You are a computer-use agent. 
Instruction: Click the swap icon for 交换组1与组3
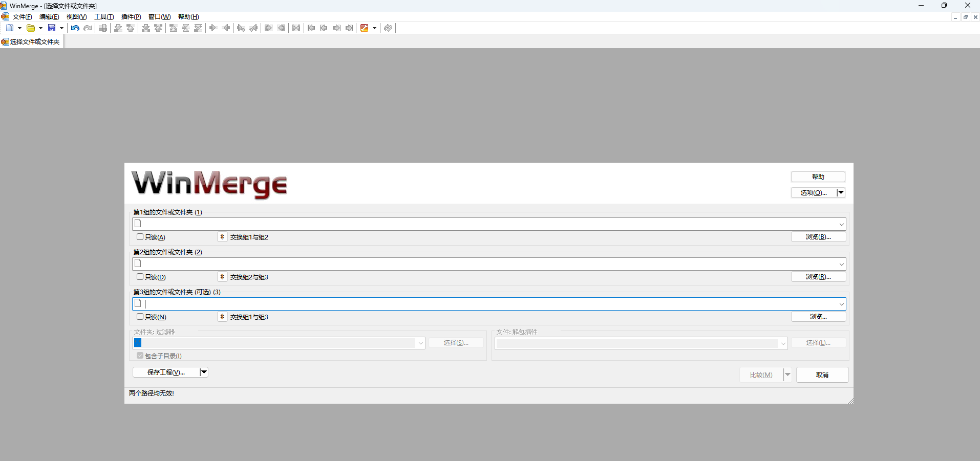tap(222, 317)
